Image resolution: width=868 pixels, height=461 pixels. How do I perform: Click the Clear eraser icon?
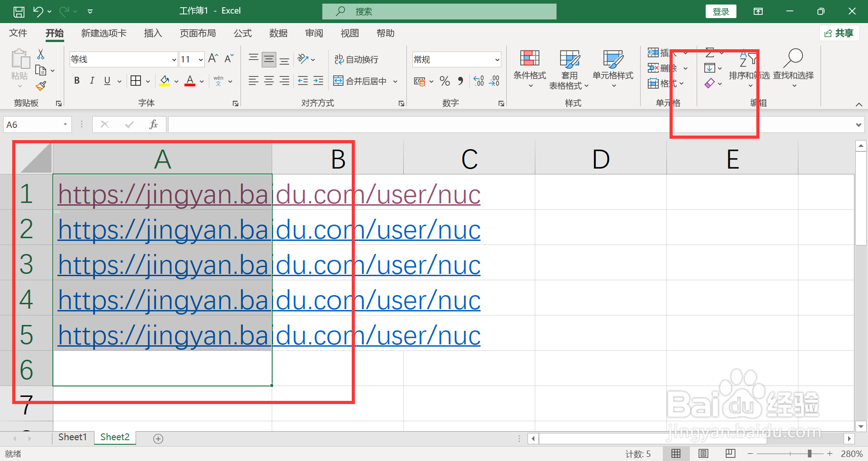(x=710, y=83)
